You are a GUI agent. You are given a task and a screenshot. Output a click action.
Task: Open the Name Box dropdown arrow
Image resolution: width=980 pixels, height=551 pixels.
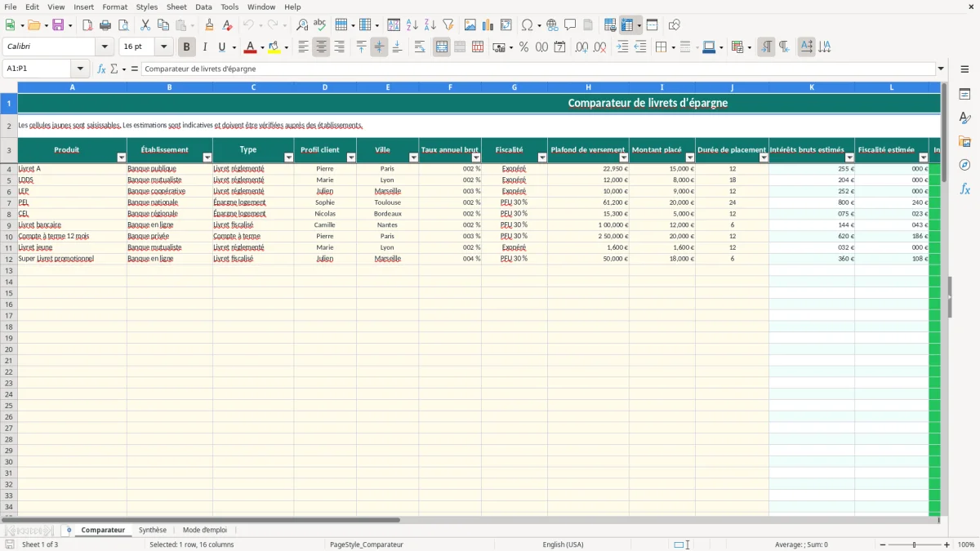80,69
